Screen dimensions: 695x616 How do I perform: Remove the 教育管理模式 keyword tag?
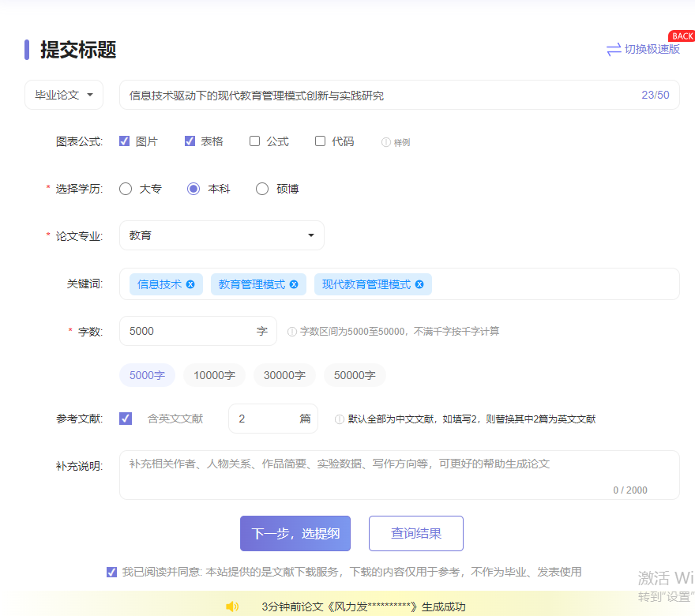click(294, 284)
